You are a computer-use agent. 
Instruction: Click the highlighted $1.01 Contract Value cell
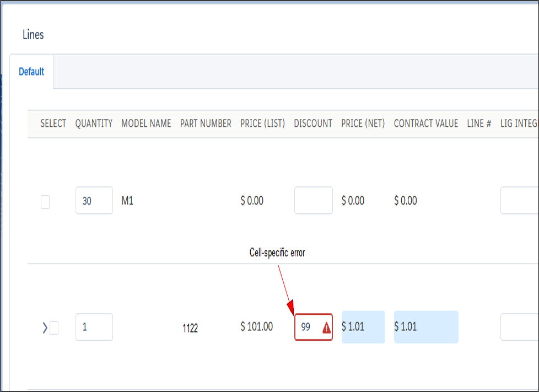click(425, 327)
